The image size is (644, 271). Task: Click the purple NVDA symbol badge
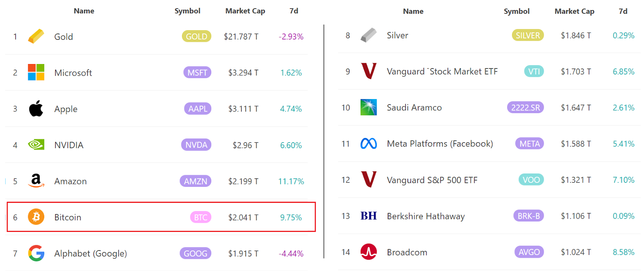tap(196, 145)
